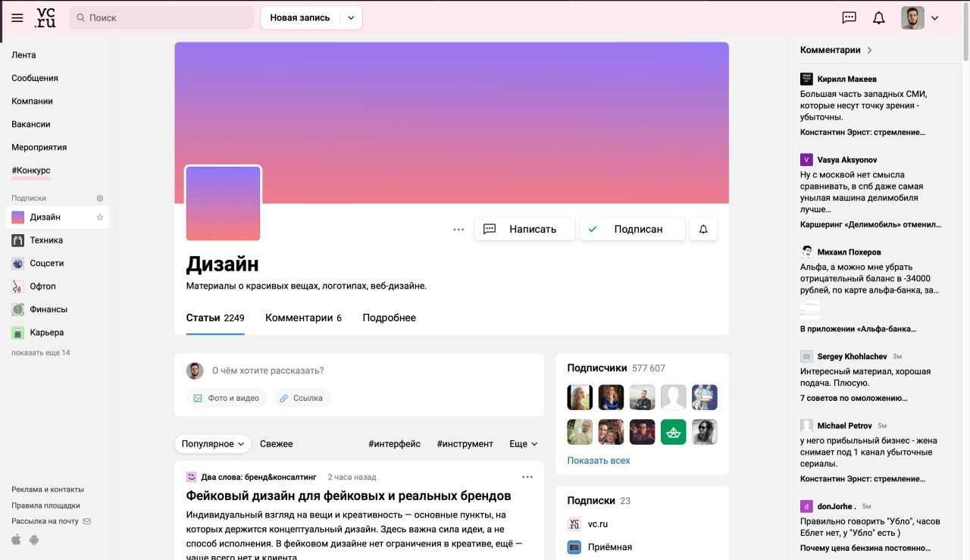Toggle the star on Дизайн subscription
Image resolution: width=970 pixels, height=560 pixels.
point(99,217)
